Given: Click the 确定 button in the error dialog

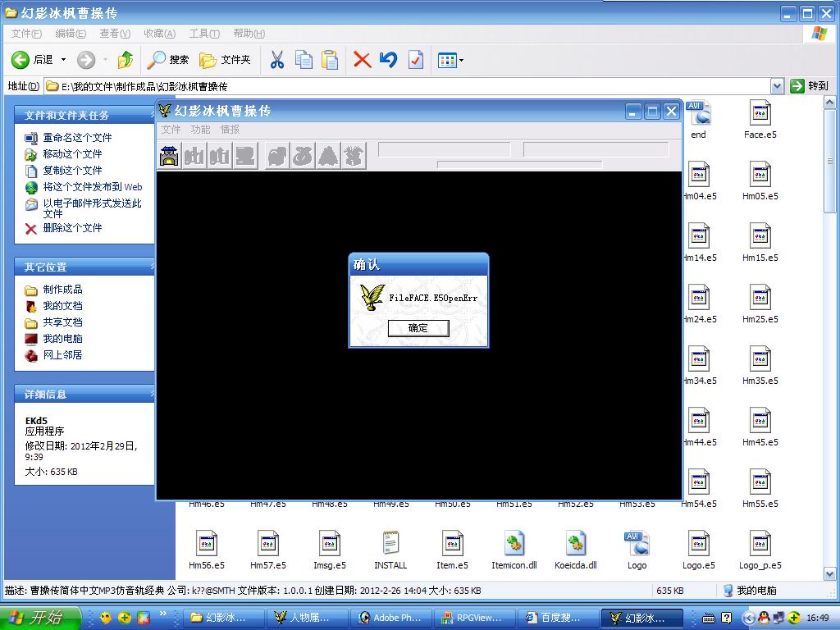Looking at the screenshot, I should click(418, 328).
